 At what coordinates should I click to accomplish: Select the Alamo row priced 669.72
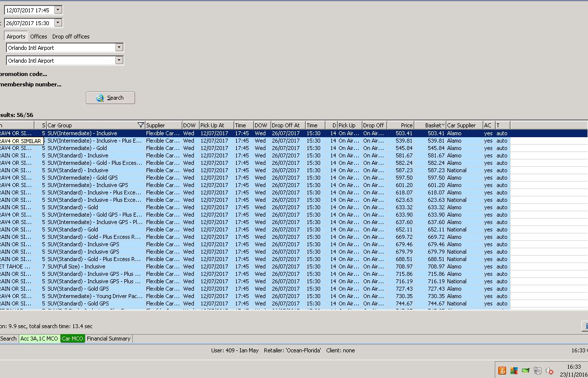[255, 237]
